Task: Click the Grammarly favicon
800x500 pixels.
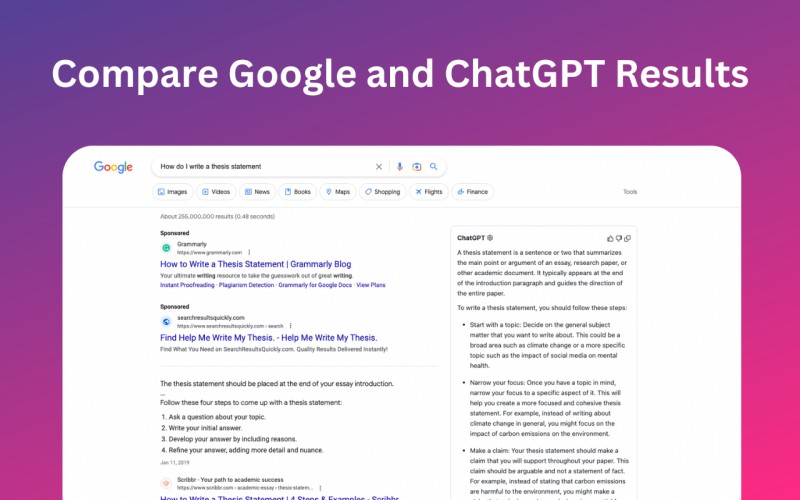Action: (x=166, y=248)
